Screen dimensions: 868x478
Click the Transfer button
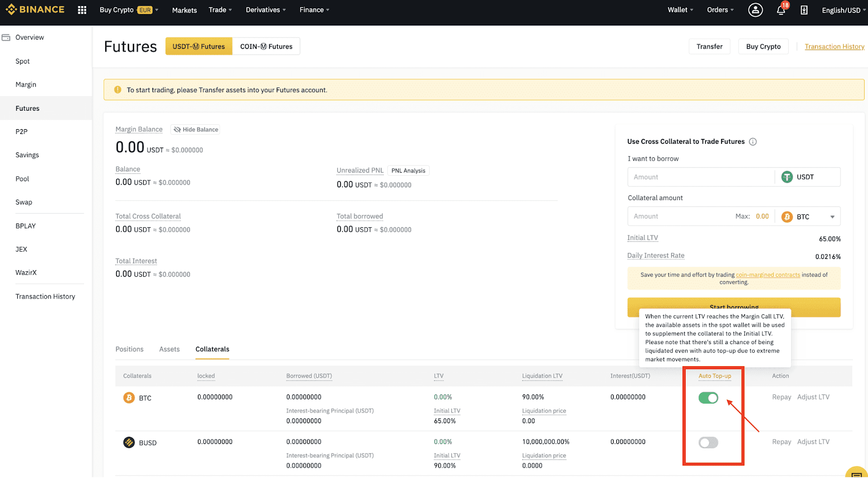(x=710, y=47)
